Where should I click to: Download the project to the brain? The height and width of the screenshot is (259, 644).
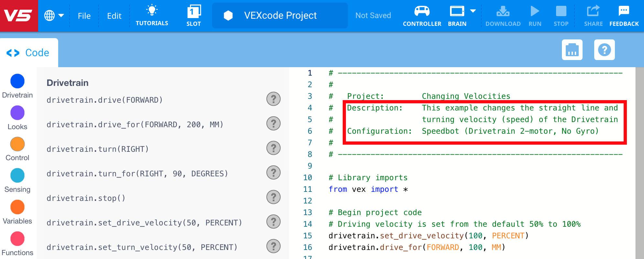click(x=503, y=15)
